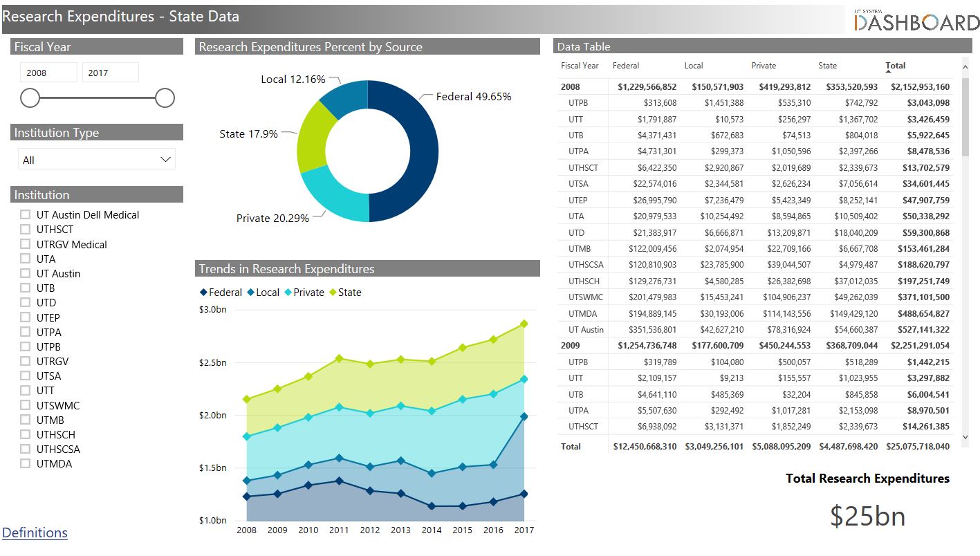980x556 pixels.
Task: Select the UTRGV institution checkbox
Action: tap(25, 361)
